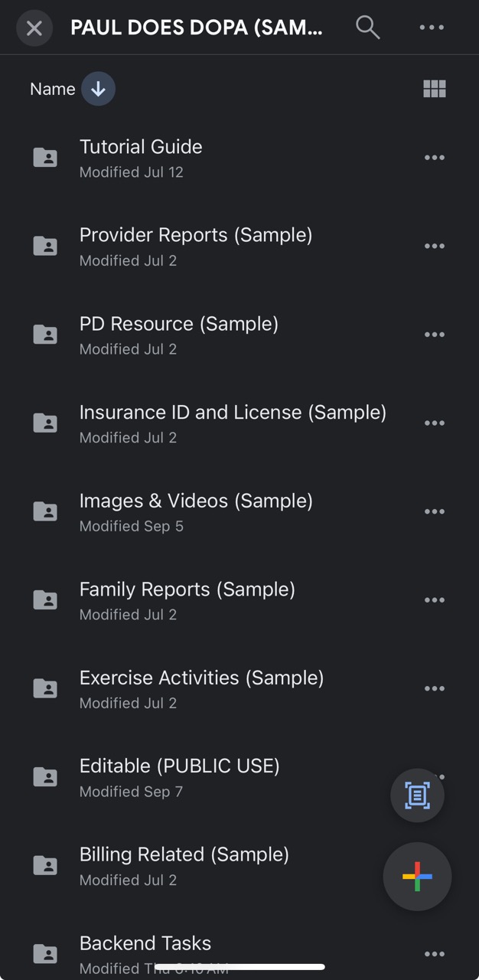
Task: Open the PD Resource (Sample) folder
Action: pos(178,324)
